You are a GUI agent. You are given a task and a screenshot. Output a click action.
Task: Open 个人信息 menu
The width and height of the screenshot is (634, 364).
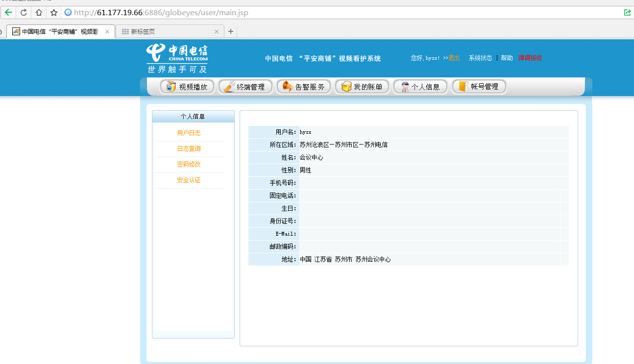pos(420,87)
